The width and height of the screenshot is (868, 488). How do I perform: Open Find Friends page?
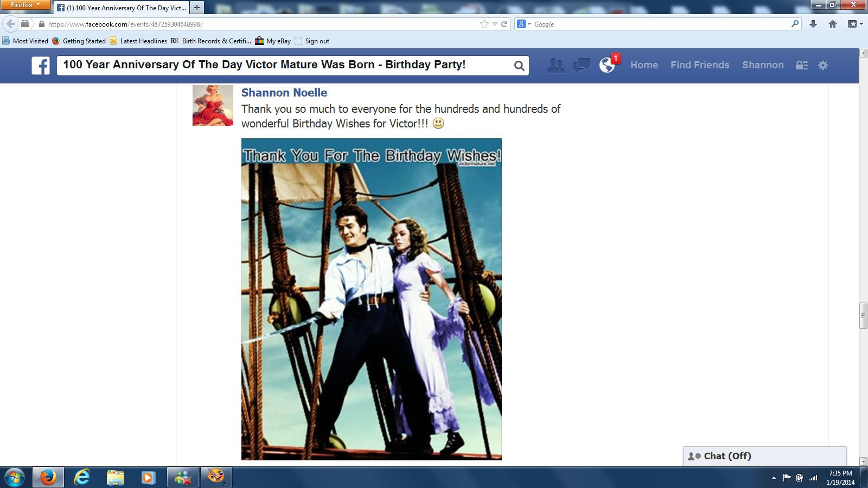700,65
